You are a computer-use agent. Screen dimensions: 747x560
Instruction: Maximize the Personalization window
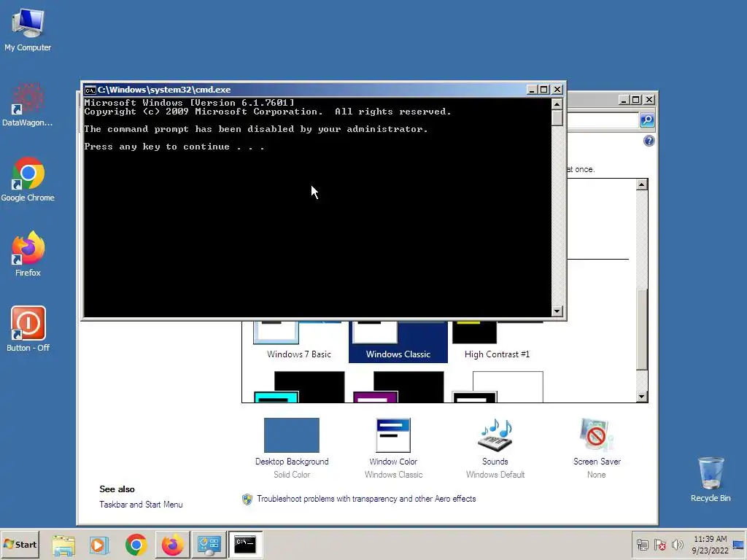pyautogui.click(x=636, y=99)
